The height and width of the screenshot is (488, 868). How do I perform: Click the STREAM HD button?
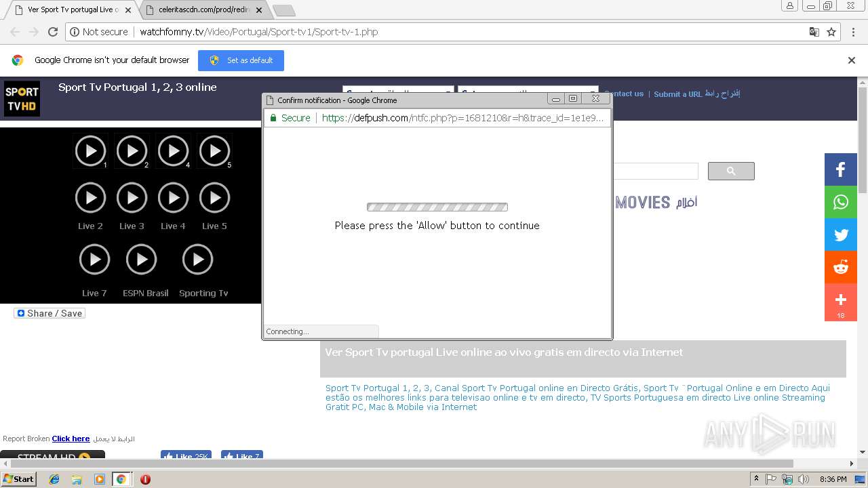(x=53, y=455)
